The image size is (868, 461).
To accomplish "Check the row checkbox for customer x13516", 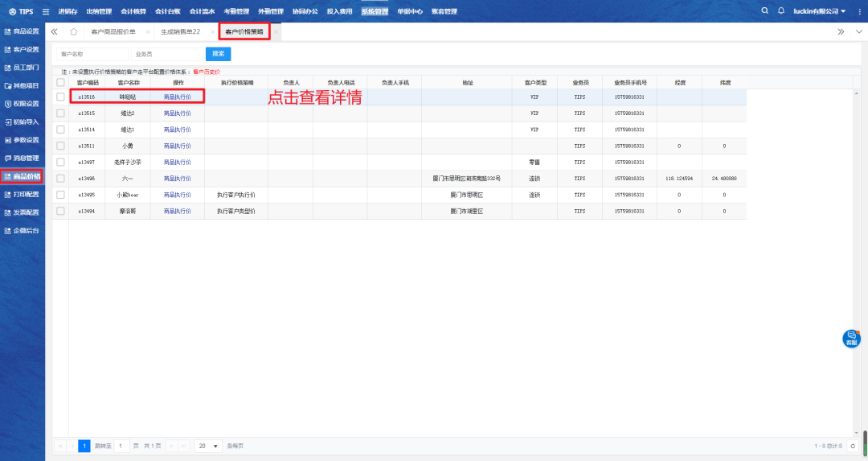I will (60, 97).
